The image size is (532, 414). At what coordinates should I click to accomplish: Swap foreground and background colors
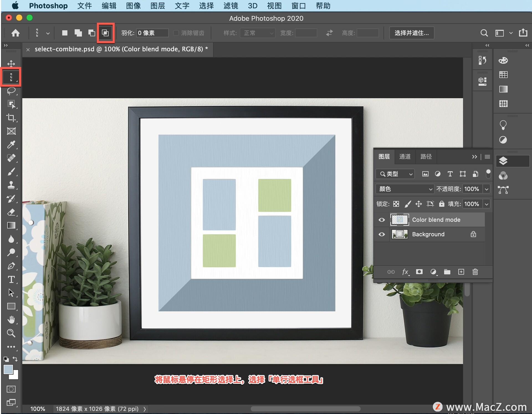tap(15, 359)
